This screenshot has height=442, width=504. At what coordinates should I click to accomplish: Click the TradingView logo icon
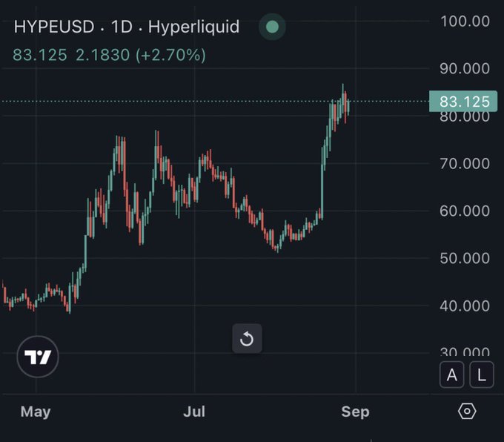[38, 357]
